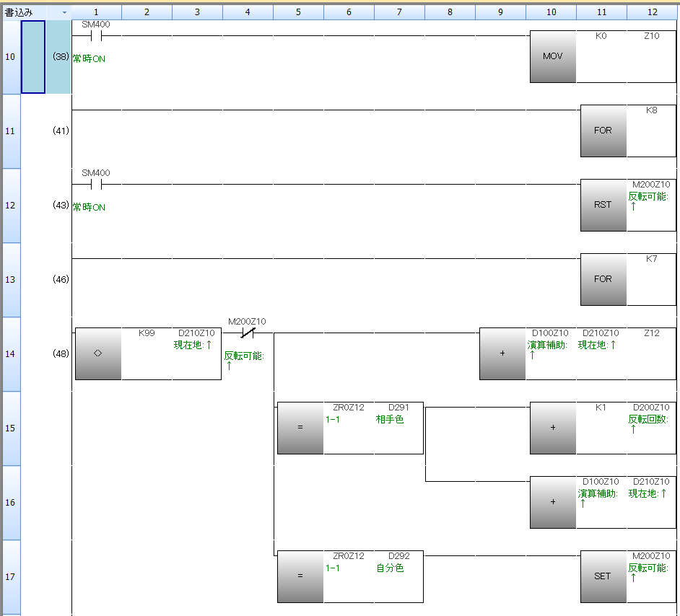This screenshot has width=680, height=616.
Task: Select the MOV instruction block
Action: coord(552,56)
